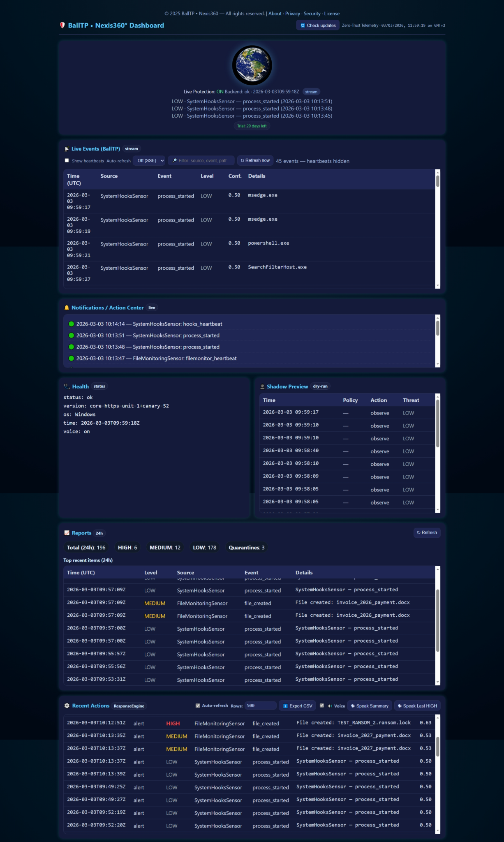Open the About link in header

click(x=275, y=14)
